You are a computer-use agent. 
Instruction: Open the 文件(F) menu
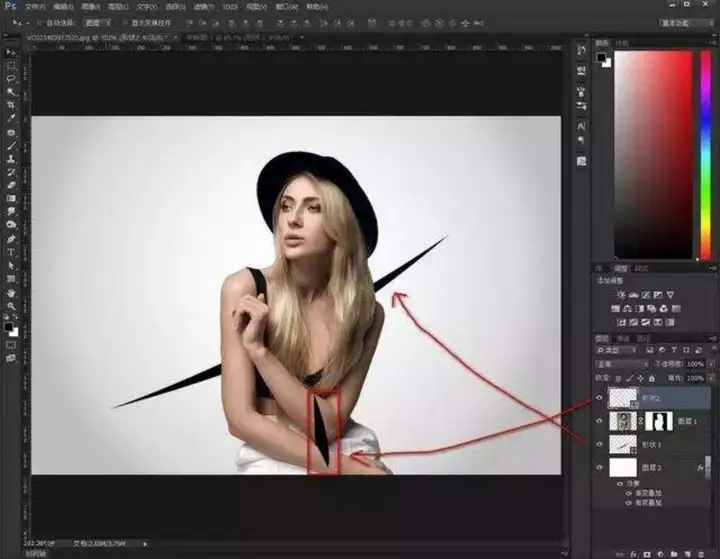(35, 7)
